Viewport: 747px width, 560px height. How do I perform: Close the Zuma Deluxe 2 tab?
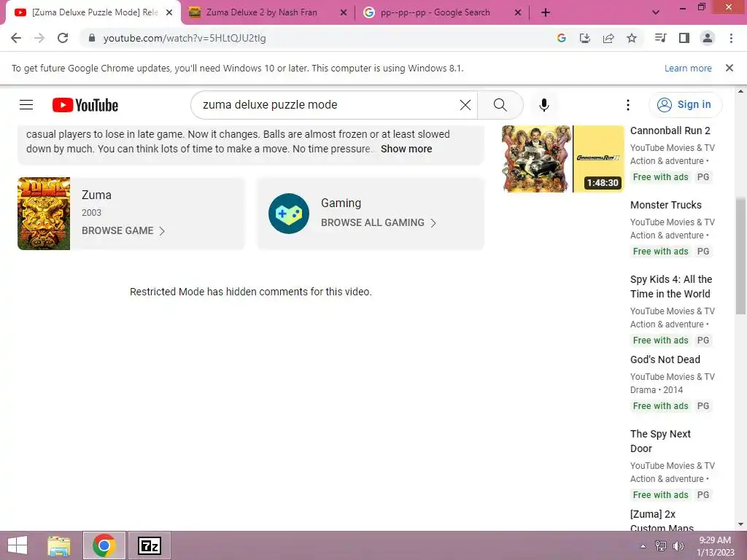pyautogui.click(x=344, y=12)
